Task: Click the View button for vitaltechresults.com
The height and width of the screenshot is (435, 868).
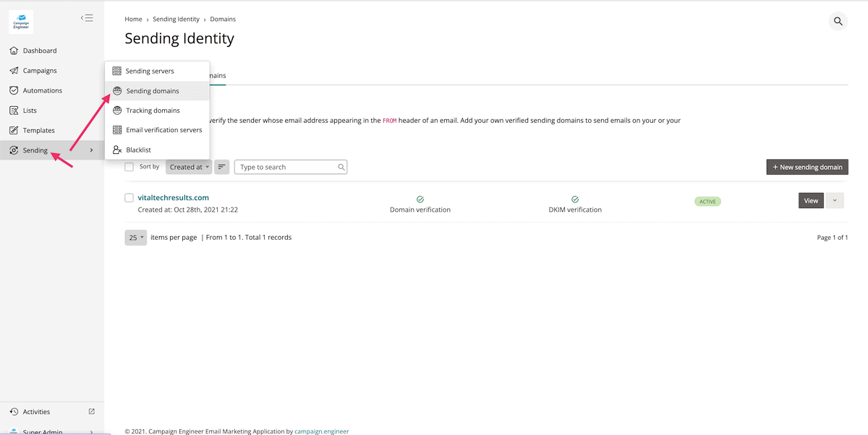Action: [811, 201]
